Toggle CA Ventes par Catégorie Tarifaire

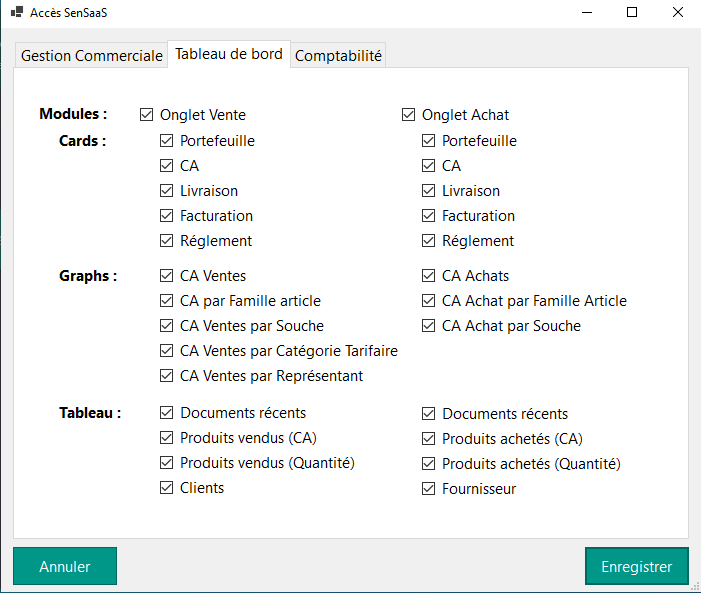coord(167,351)
